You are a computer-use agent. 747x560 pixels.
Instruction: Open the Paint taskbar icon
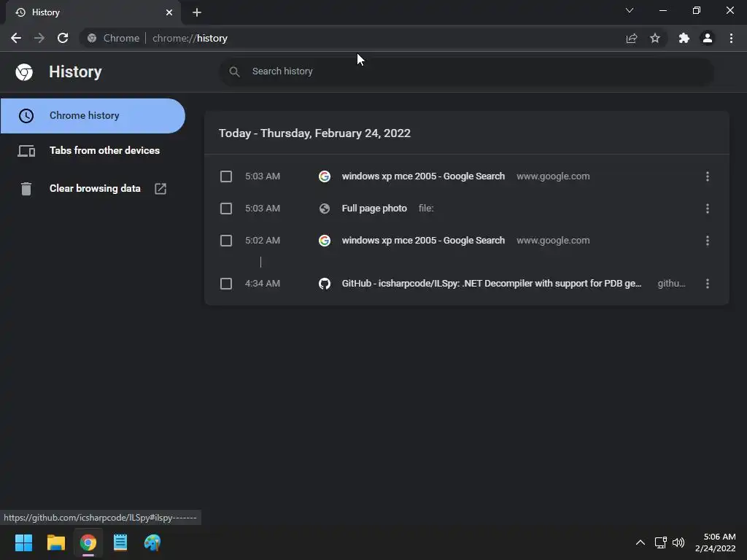click(152, 542)
